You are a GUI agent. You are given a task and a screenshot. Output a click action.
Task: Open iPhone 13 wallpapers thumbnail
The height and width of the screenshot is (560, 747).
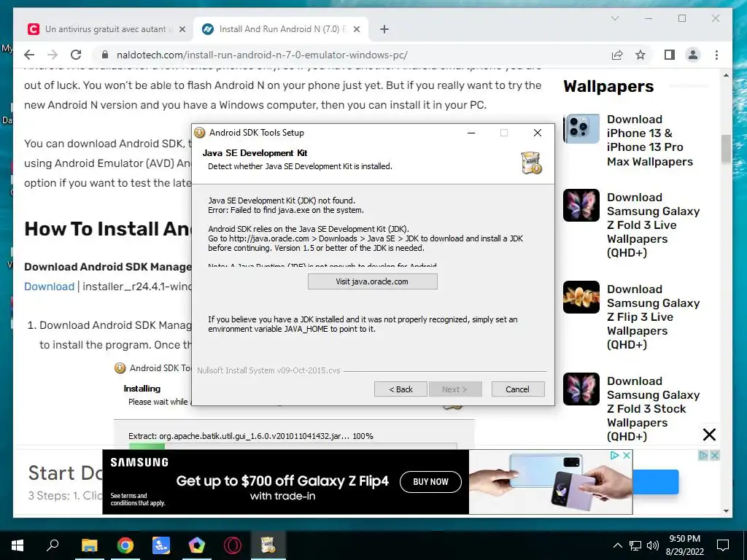(x=581, y=128)
